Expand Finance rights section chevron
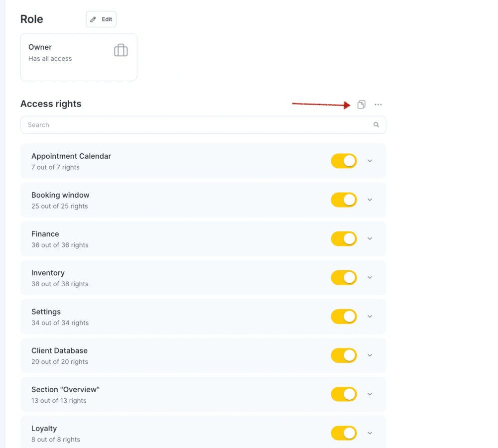498x448 pixels. [370, 239]
